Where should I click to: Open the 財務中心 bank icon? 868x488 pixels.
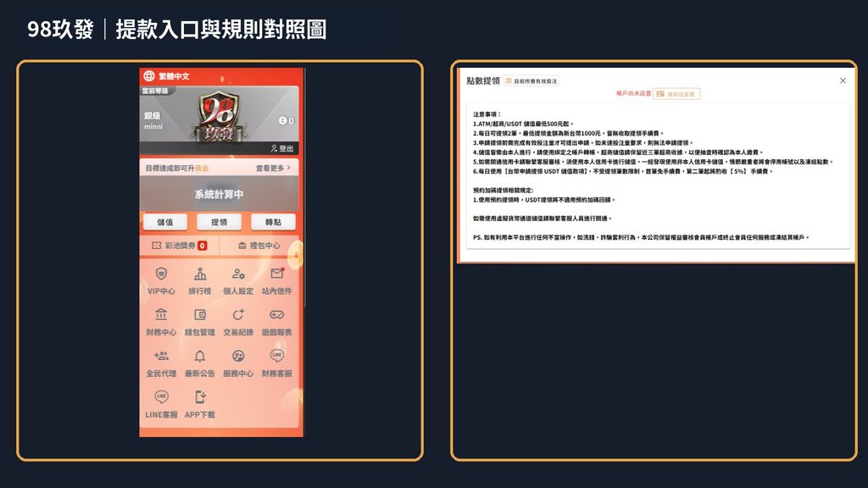[161, 314]
